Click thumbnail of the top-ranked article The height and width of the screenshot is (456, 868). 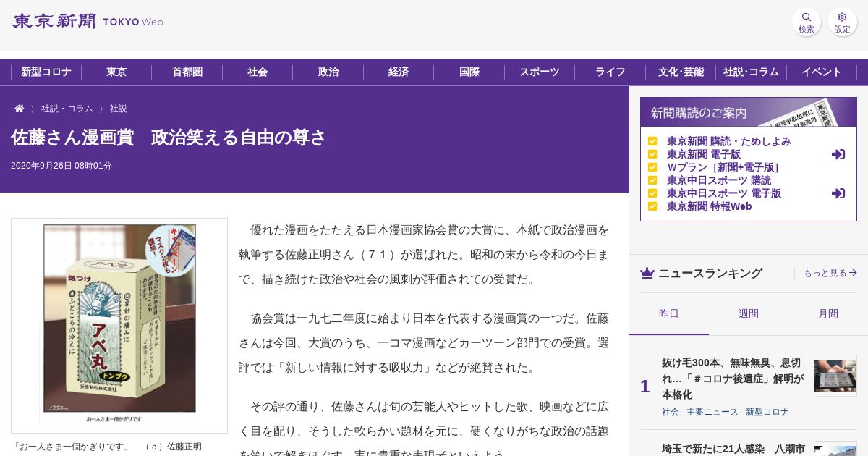(835, 375)
